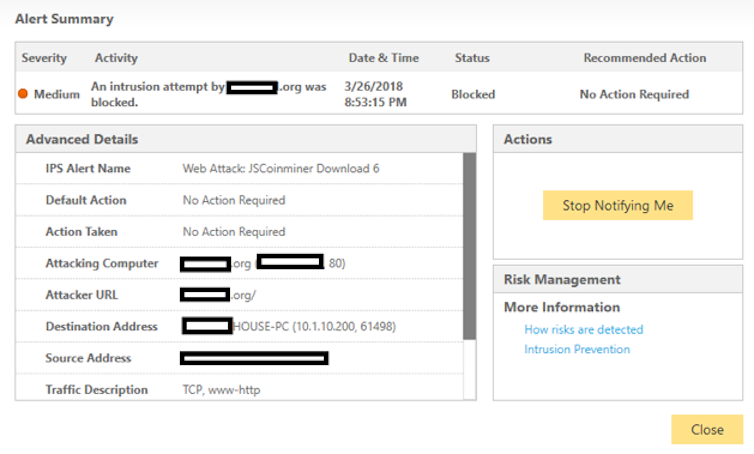This screenshot has height=454, width=754.
Task: Open the How risks are detected link
Action: pos(583,329)
